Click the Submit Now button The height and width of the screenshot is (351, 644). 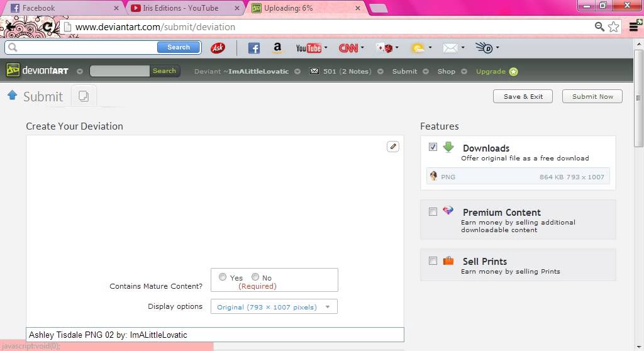(592, 96)
